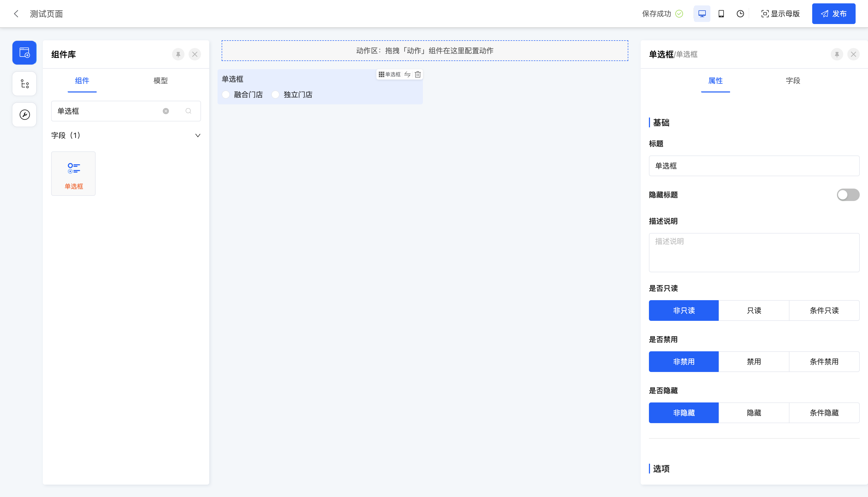Switch to the 模型 tab

pyautogui.click(x=160, y=81)
